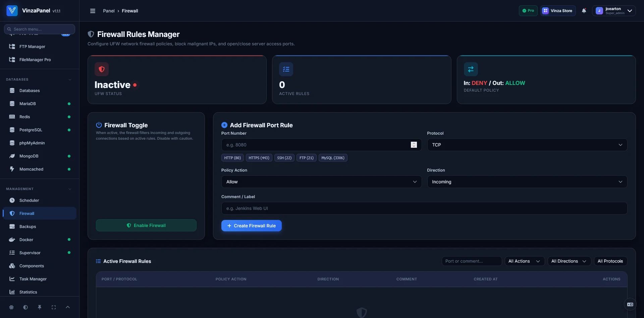
Task: Click Create Firewall Rule button
Action: 252,226
